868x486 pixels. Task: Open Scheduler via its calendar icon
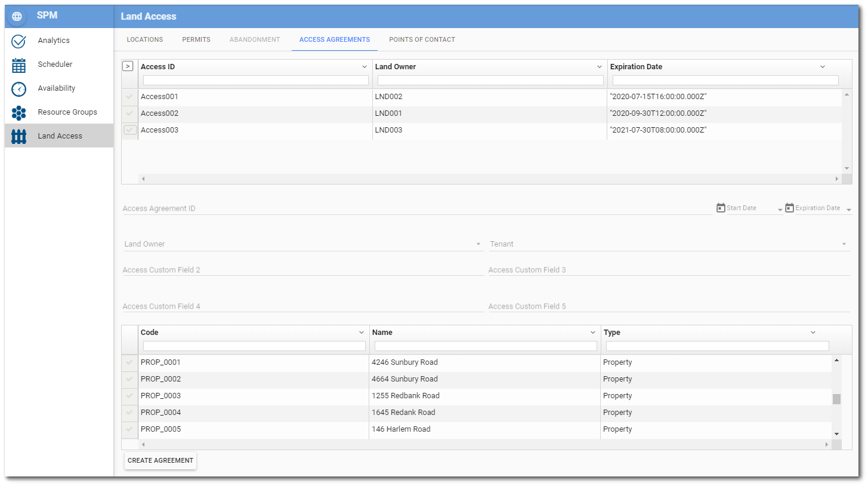tap(18, 64)
